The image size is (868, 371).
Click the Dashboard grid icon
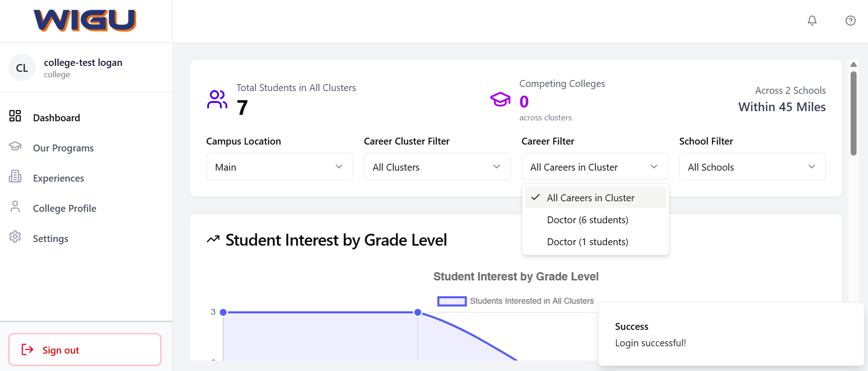pyautogui.click(x=15, y=116)
